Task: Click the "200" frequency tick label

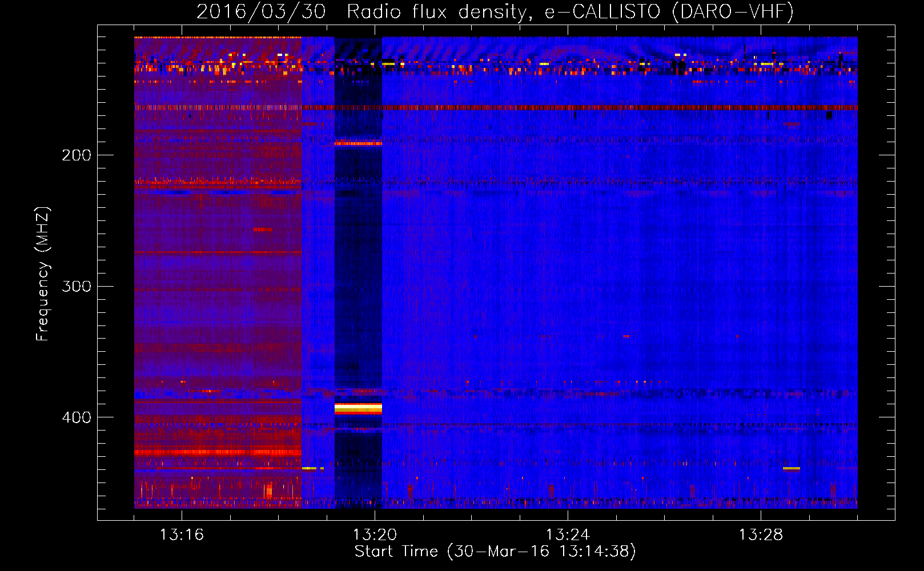Action: click(77, 155)
